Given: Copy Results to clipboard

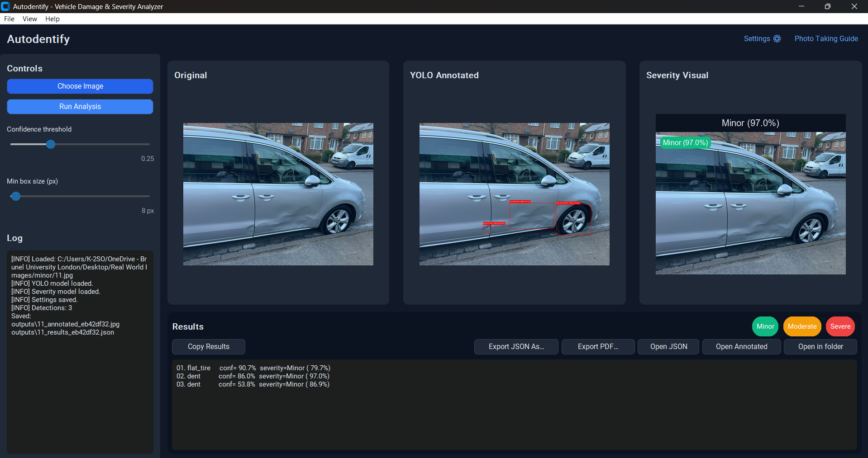Looking at the screenshot, I should [208, 347].
